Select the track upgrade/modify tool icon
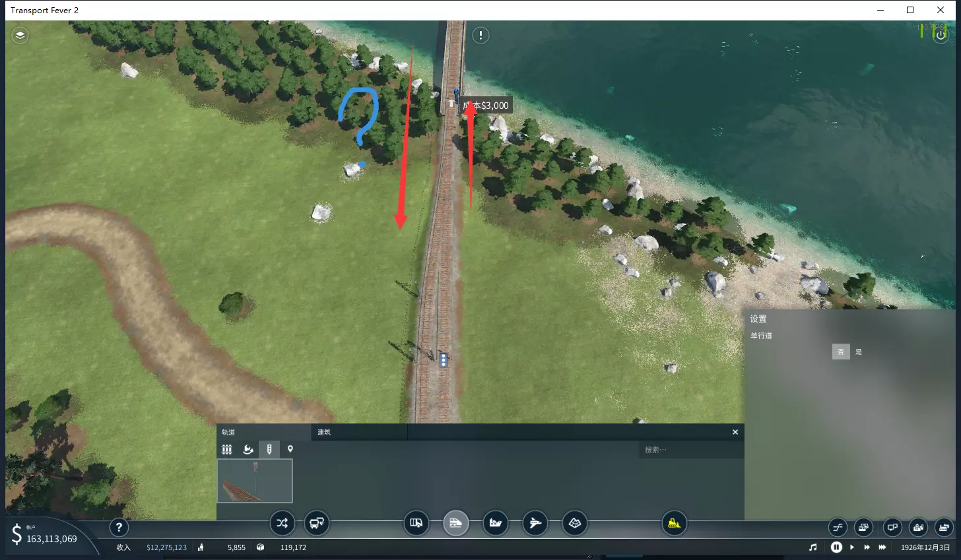Viewport: 961px width, 560px height. (x=248, y=449)
